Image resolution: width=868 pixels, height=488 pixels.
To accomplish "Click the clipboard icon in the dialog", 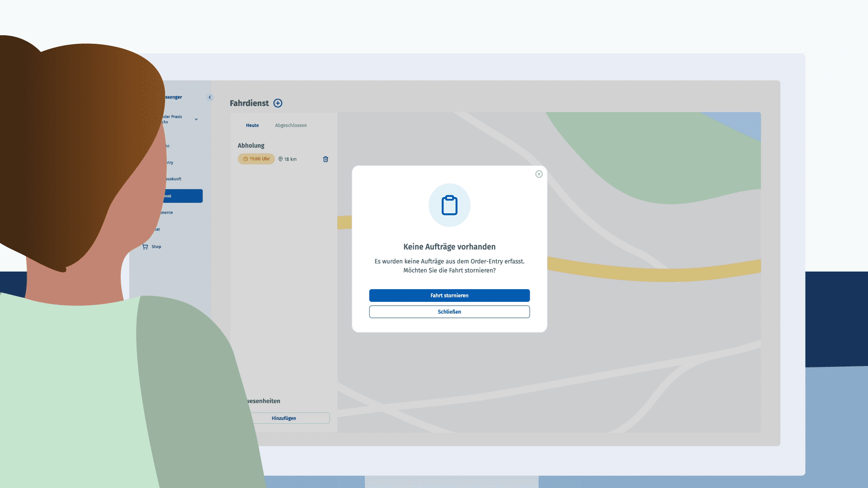I will tap(449, 205).
